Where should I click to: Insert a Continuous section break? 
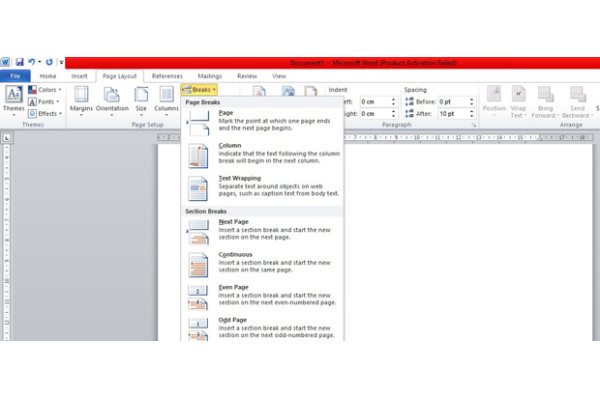tap(262, 264)
